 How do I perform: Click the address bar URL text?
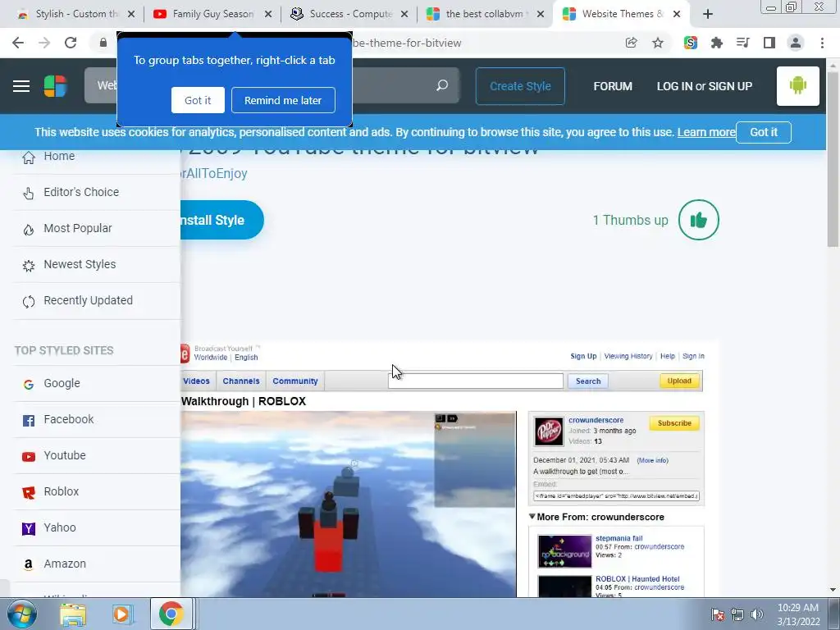[407, 43]
